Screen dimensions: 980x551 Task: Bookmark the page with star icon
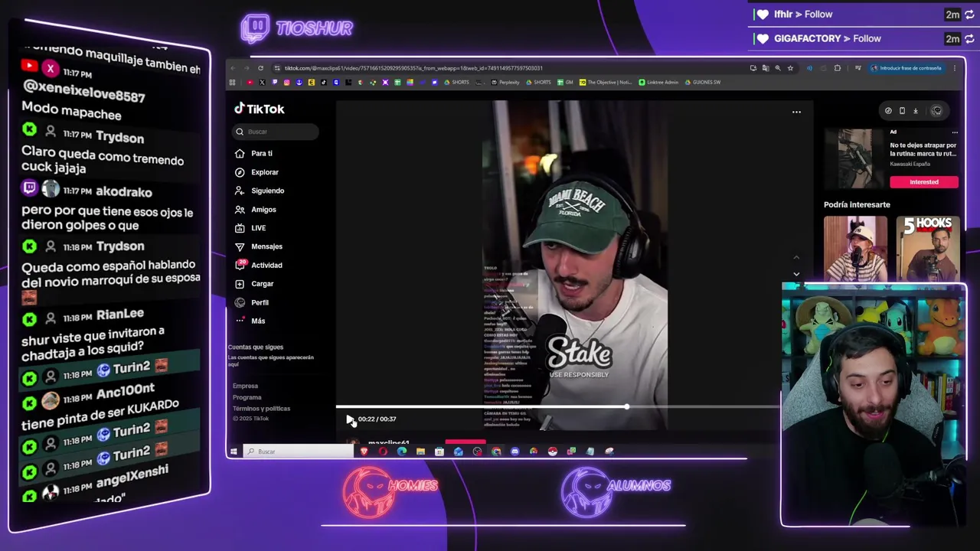pos(790,68)
